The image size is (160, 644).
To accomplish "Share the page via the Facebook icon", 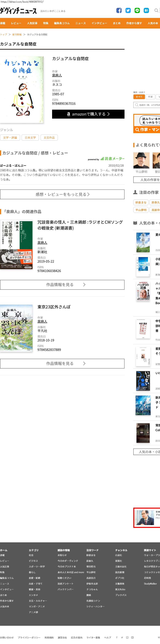I will pyautogui.click(x=119, y=10).
